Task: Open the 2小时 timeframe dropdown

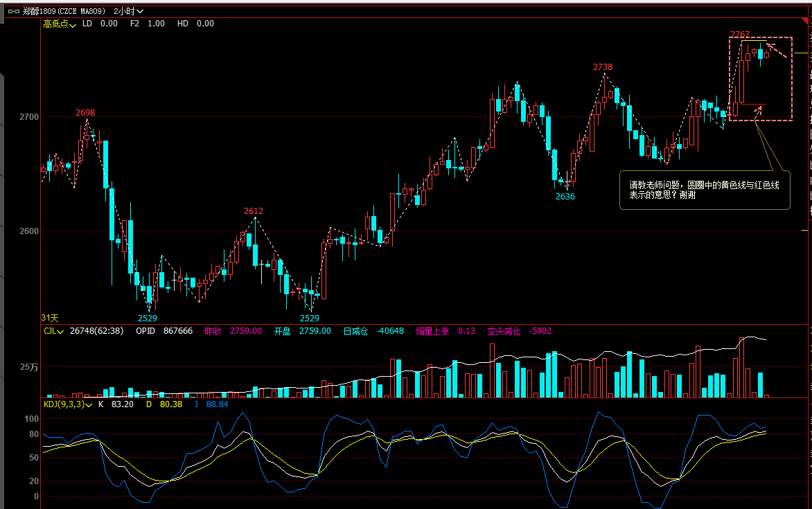Action: click(x=129, y=11)
